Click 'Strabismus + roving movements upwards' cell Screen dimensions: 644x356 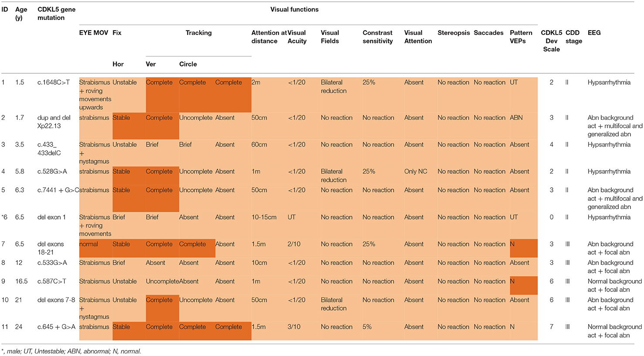[x=95, y=95]
